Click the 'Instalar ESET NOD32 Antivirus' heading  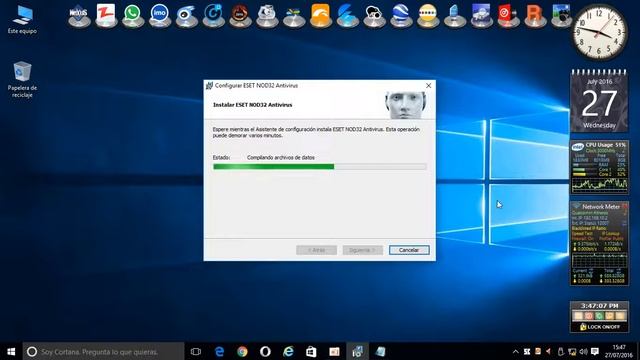click(x=253, y=105)
